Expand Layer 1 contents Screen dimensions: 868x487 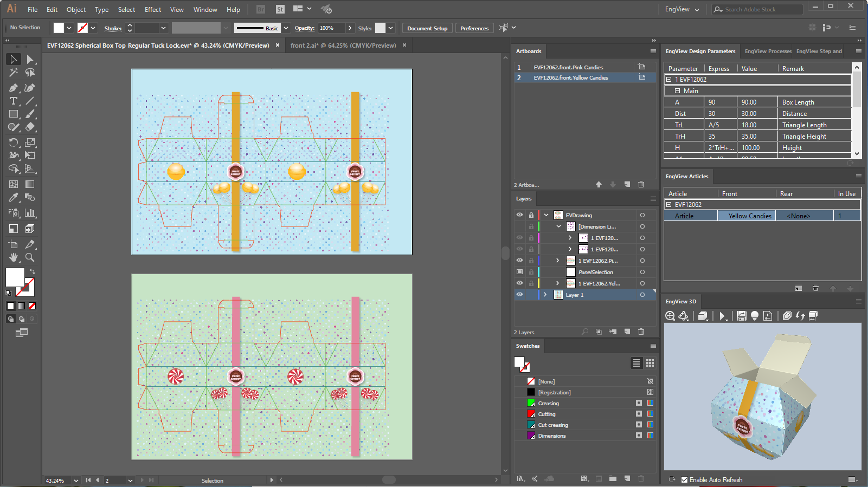pos(545,295)
